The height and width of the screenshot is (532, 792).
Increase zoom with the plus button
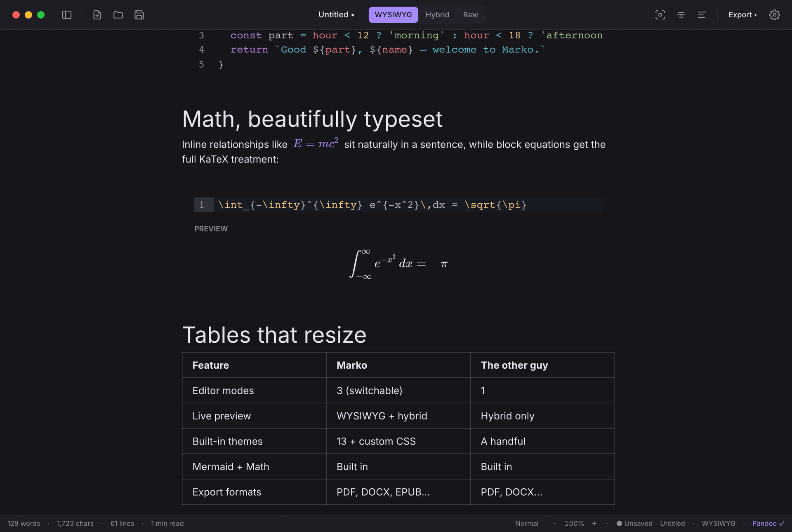[x=594, y=523]
